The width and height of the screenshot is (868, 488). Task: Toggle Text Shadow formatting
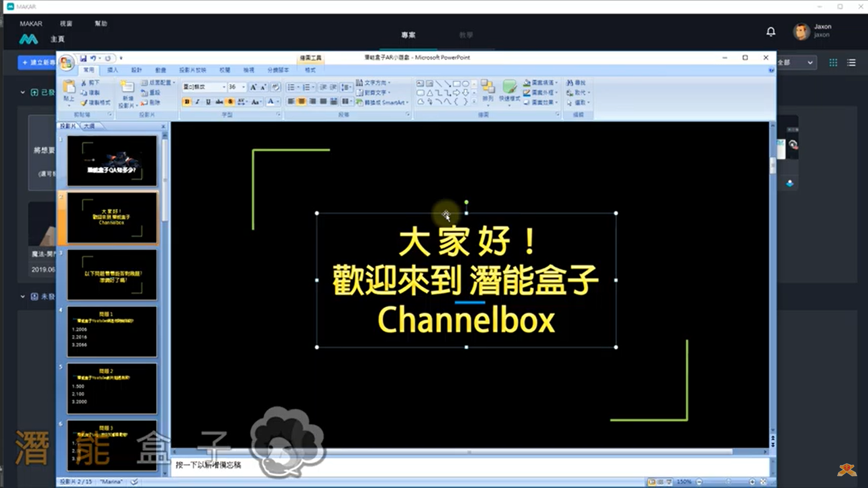[230, 102]
